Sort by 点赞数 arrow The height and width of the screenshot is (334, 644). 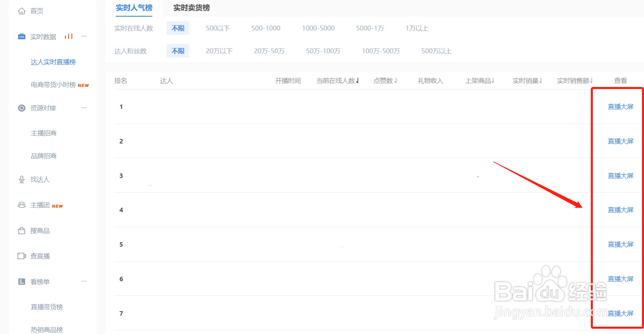[x=395, y=80]
